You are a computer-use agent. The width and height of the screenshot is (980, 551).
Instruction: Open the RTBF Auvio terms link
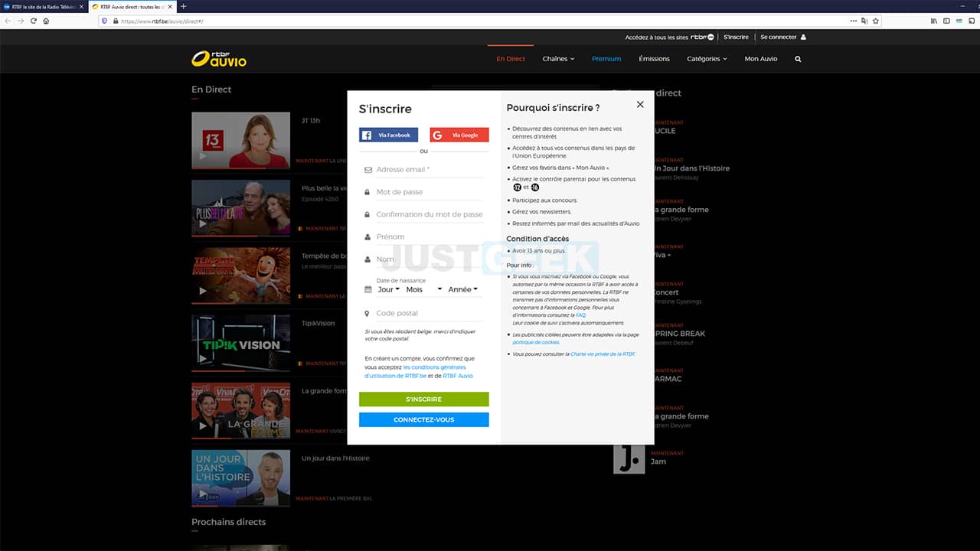point(457,376)
